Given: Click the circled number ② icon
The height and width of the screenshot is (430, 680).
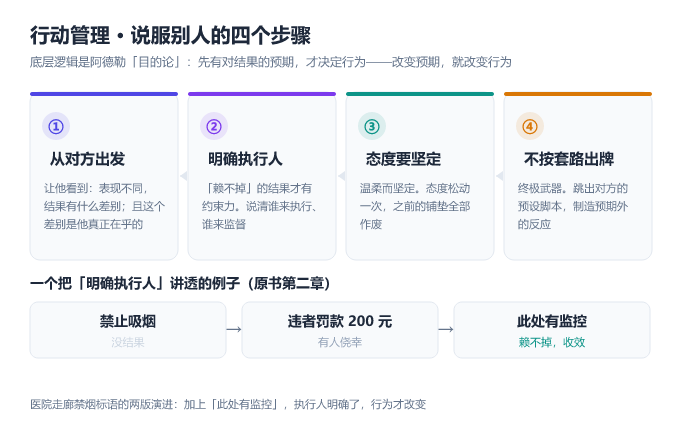Looking at the screenshot, I should pos(214,126).
